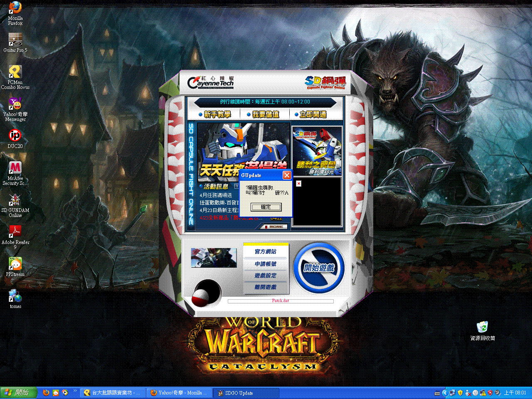The width and height of the screenshot is (532, 399).
Task: Open the yellow security shield tray icon
Action: pyautogui.click(x=460, y=393)
